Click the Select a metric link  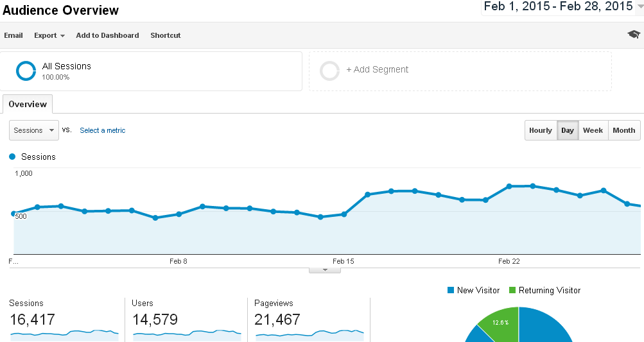tap(102, 130)
